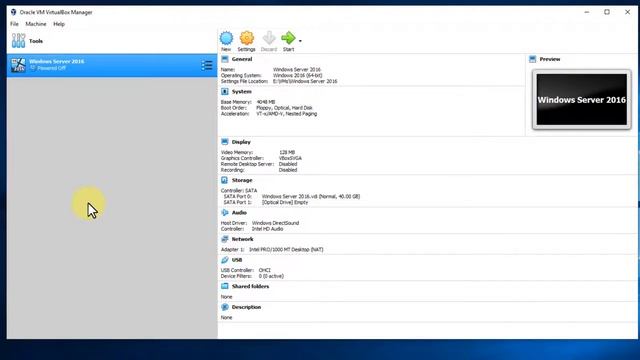Click the Remote Desktop Server Disabled value

[288, 164]
